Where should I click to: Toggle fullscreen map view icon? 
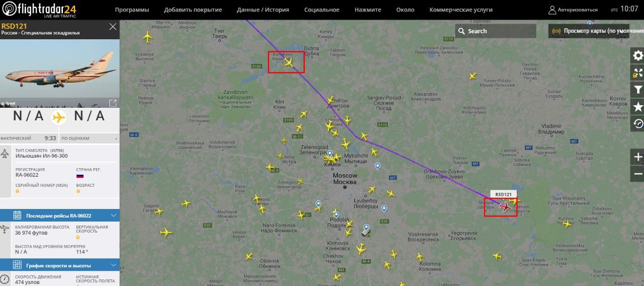tap(637, 73)
